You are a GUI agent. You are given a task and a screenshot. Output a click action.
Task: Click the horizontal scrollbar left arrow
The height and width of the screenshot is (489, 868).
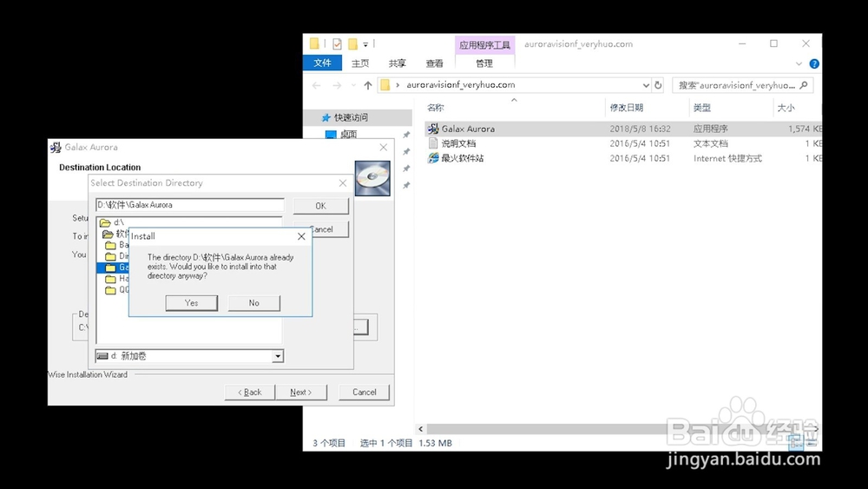[x=421, y=429]
